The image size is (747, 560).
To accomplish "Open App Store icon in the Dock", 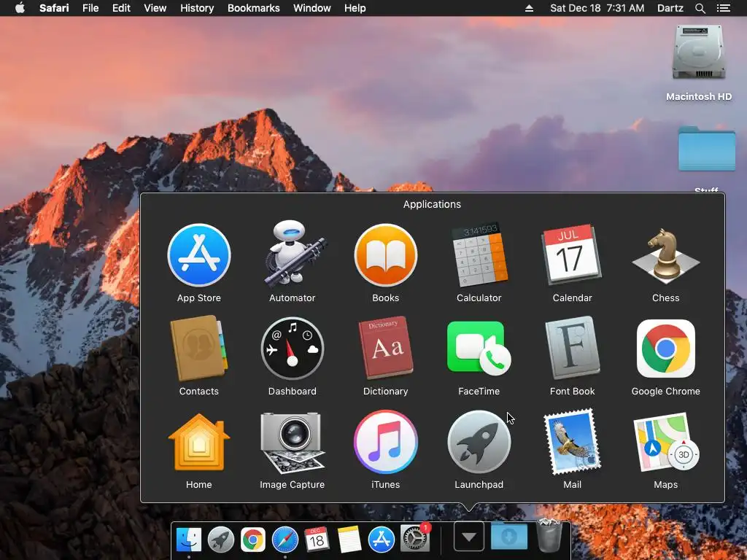I will coord(381,540).
